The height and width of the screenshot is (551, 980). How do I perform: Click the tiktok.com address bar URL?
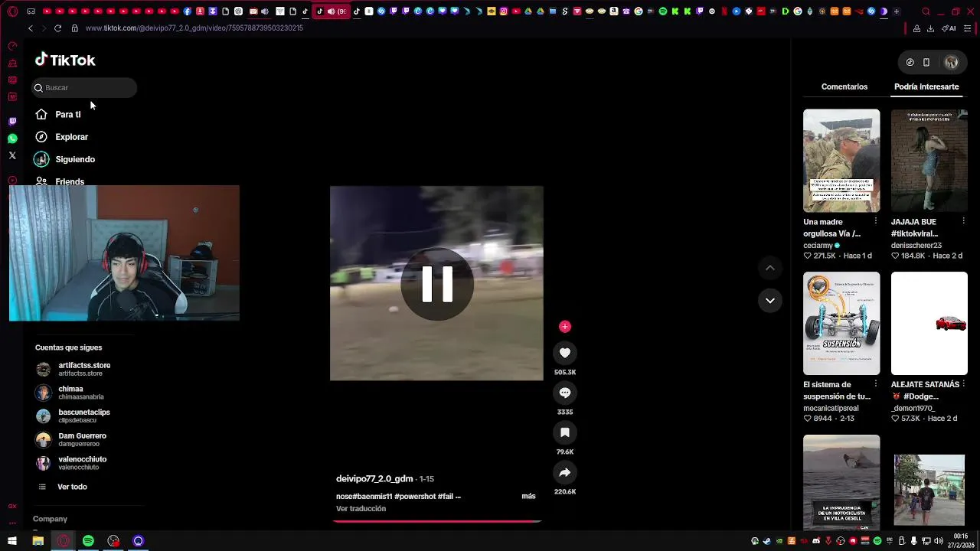(x=194, y=28)
